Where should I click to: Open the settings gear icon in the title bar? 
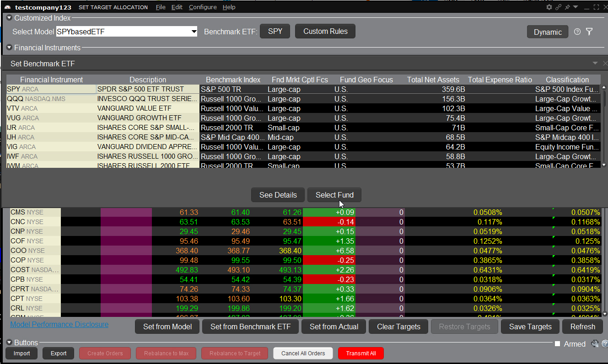549,7
